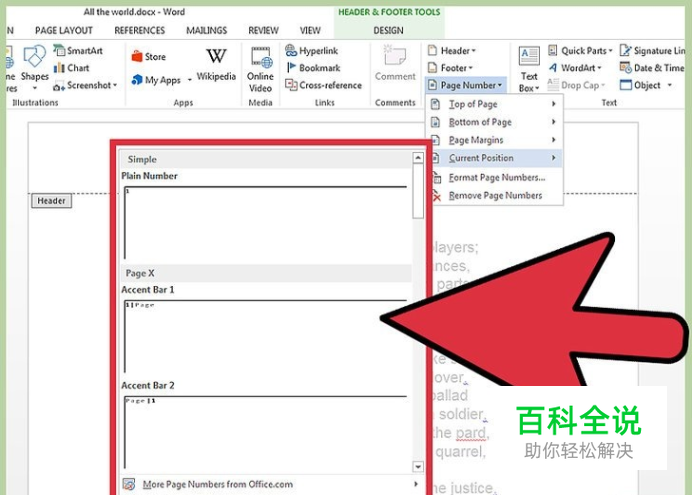The image size is (692, 495).
Task: Insert a Text Box
Action: [x=529, y=69]
